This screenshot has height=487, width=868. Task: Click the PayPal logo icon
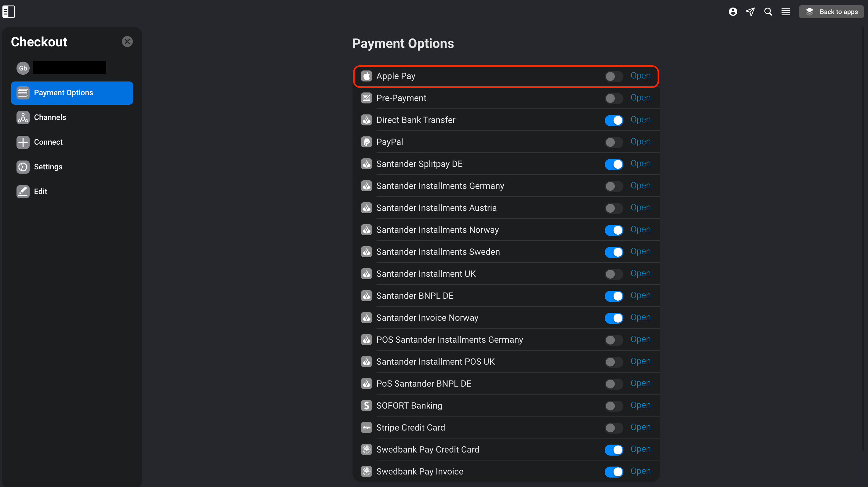pyautogui.click(x=366, y=142)
